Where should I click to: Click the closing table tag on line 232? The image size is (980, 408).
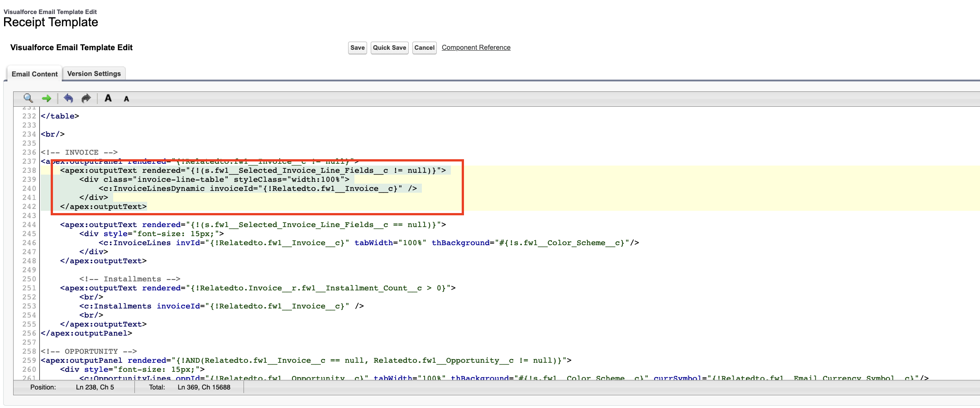[60, 116]
